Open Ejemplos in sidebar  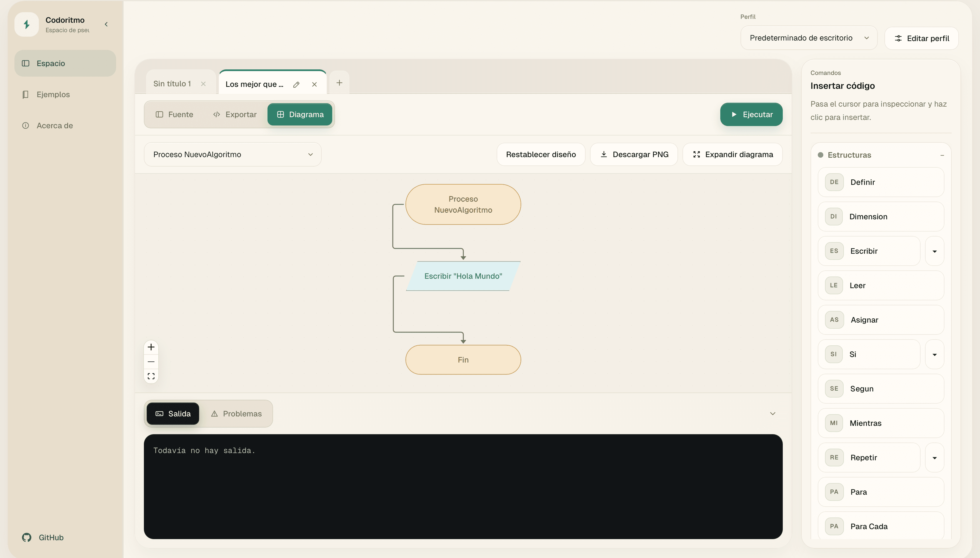[53, 95]
